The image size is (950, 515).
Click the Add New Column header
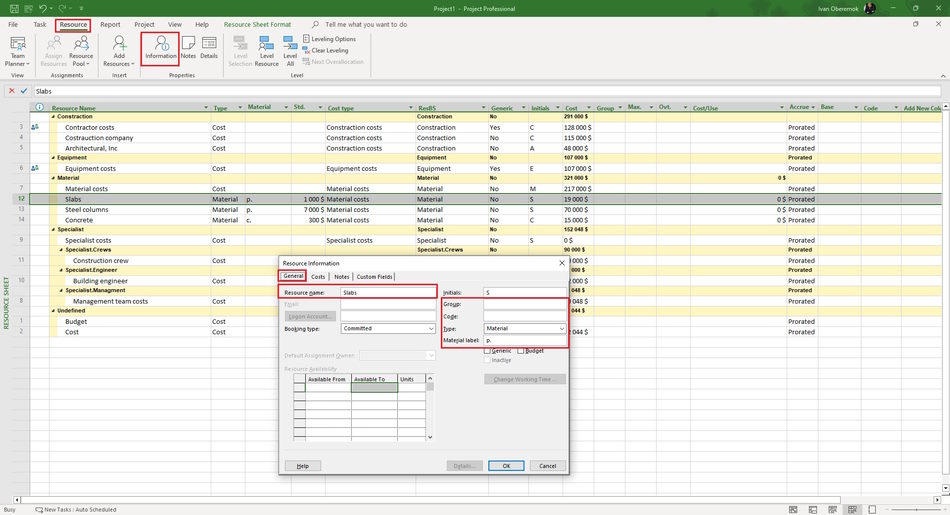tap(922, 108)
